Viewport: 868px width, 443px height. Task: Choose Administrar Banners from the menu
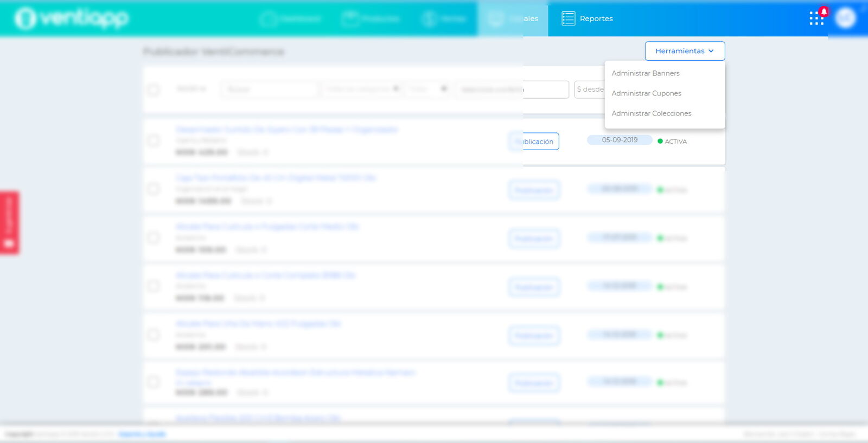(x=646, y=73)
